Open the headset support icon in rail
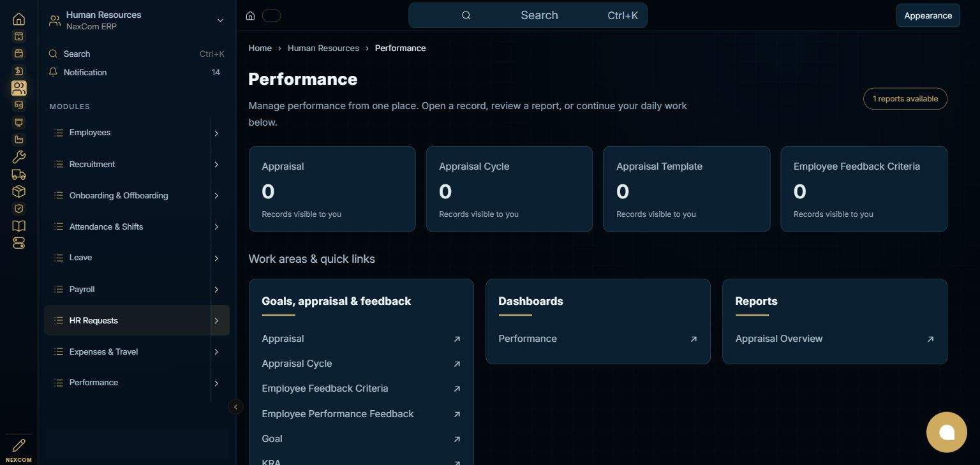This screenshot has height=465, width=980. click(x=19, y=105)
